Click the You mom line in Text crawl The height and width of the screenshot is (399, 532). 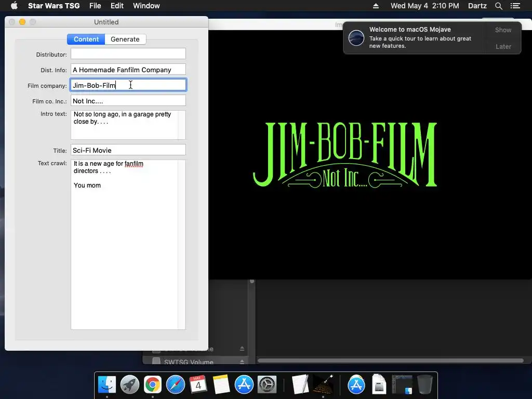pyautogui.click(x=87, y=185)
